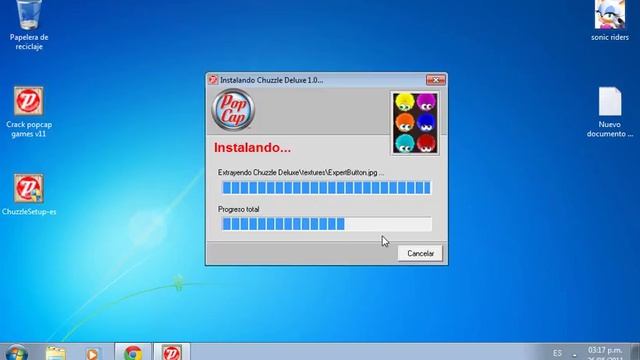Screen dimensions: 640x360
Task: Switch to Google Chrome in taskbar
Action: click(133, 352)
